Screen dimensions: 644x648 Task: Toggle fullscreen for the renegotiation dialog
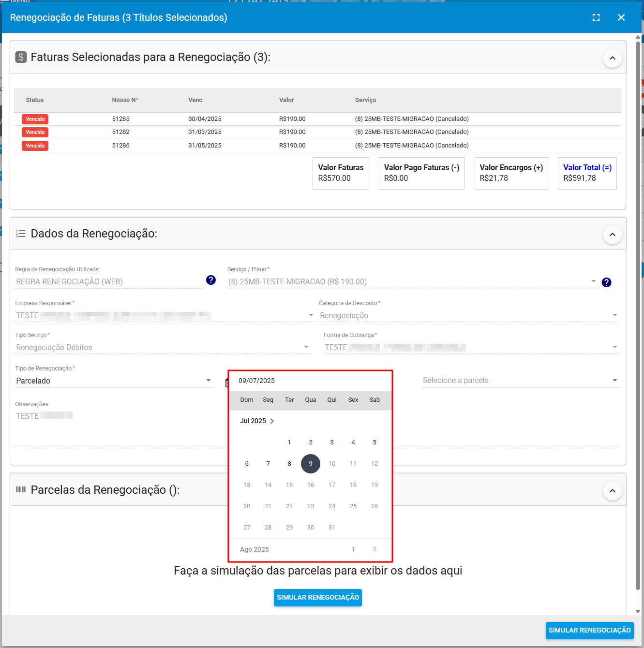click(x=596, y=17)
